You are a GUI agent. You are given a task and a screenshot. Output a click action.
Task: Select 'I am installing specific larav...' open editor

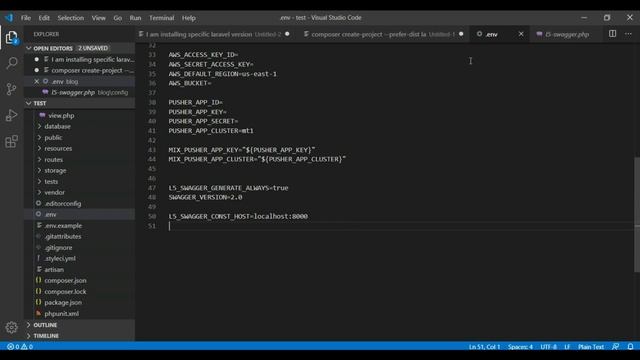[x=80, y=59]
